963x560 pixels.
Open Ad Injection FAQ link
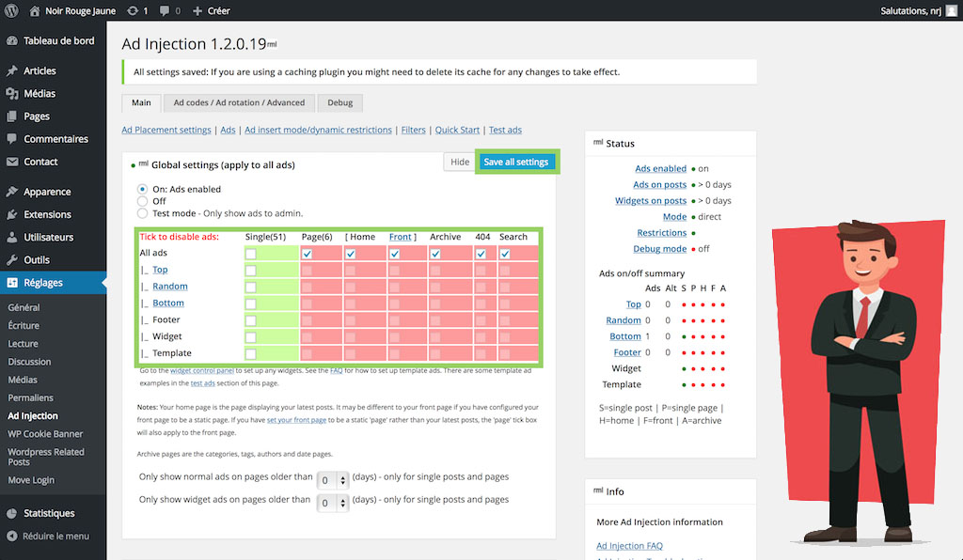click(629, 545)
